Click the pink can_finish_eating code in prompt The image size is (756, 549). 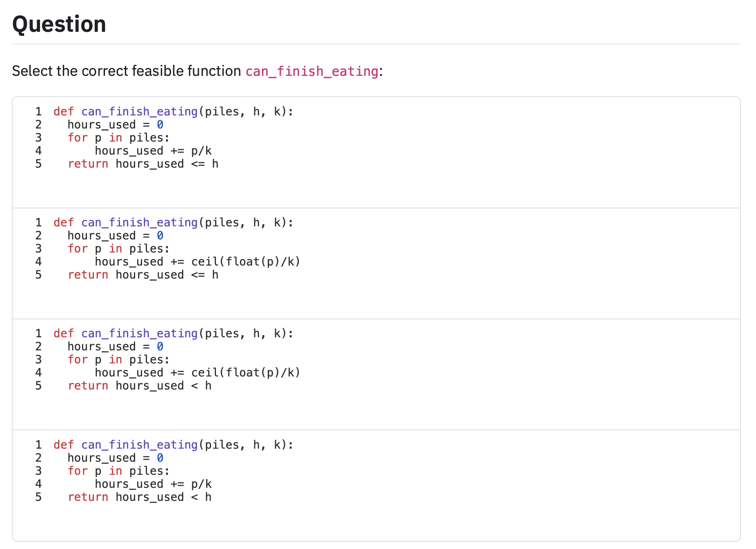pos(312,71)
